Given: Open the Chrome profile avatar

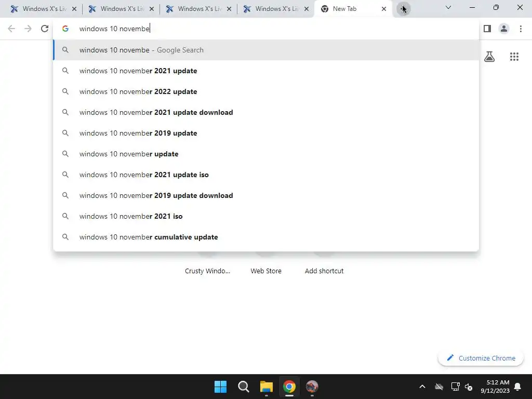Looking at the screenshot, I should (x=504, y=29).
